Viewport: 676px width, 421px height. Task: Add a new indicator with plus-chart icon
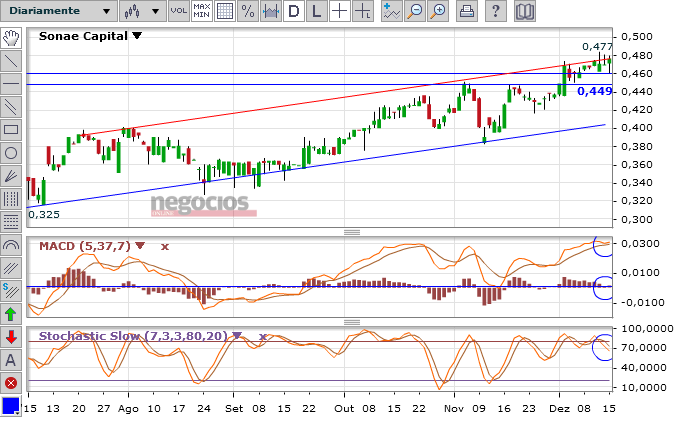point(392,11)
